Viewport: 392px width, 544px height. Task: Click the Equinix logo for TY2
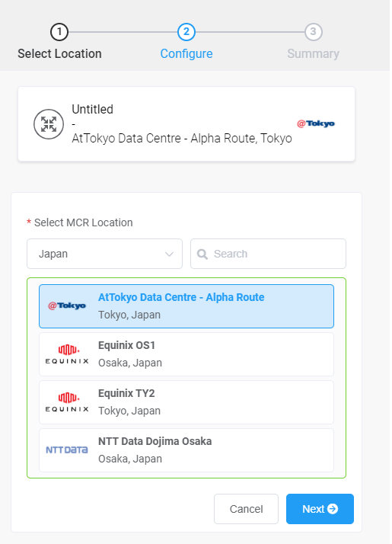(x=67, y=402)
